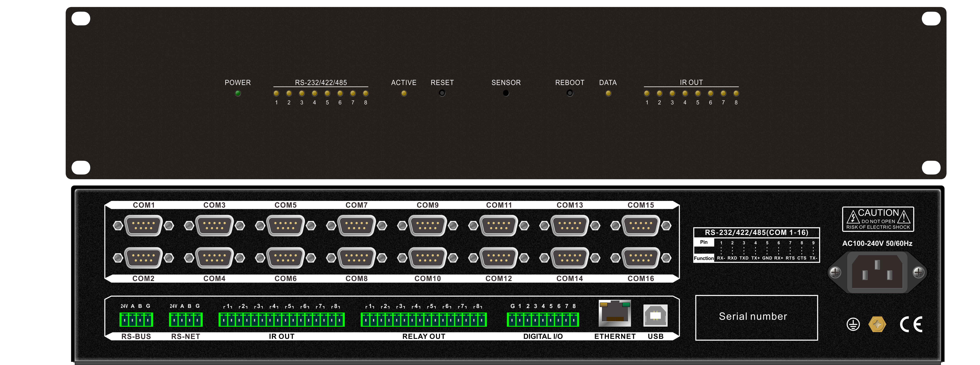Click the GND function in pinout table

pyautogui.click(x=767, y=258)
